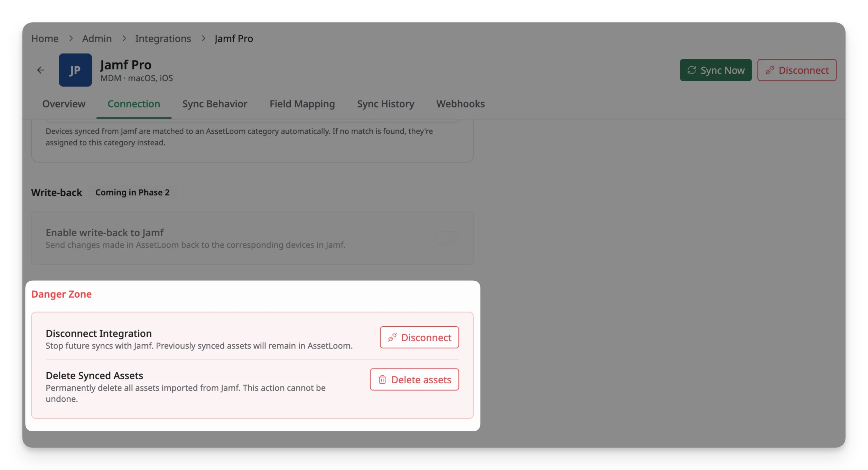This screenshot has width=868, height=470.
Task: Click chevron before Jamf Pro breadcrumb
Action: pos(203,38)
